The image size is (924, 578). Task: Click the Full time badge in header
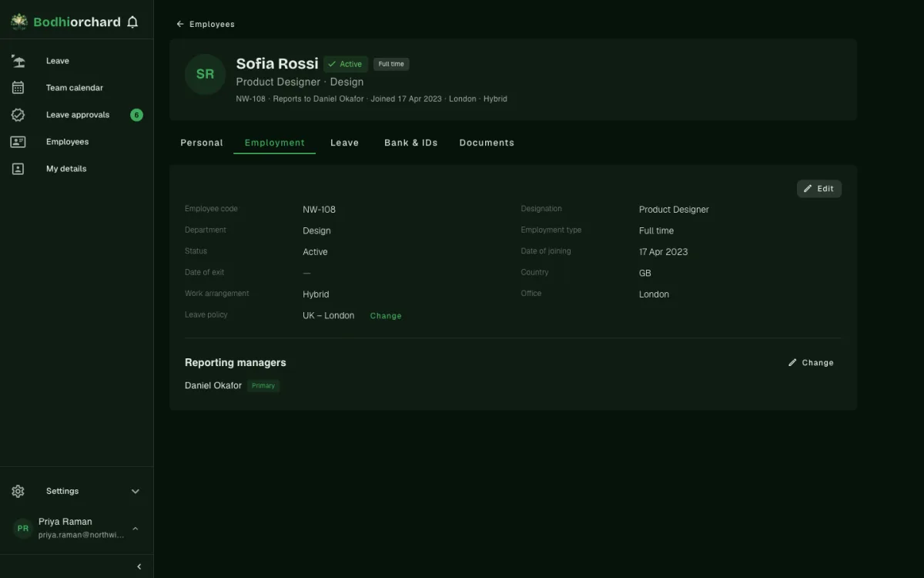tap(391, 64)
